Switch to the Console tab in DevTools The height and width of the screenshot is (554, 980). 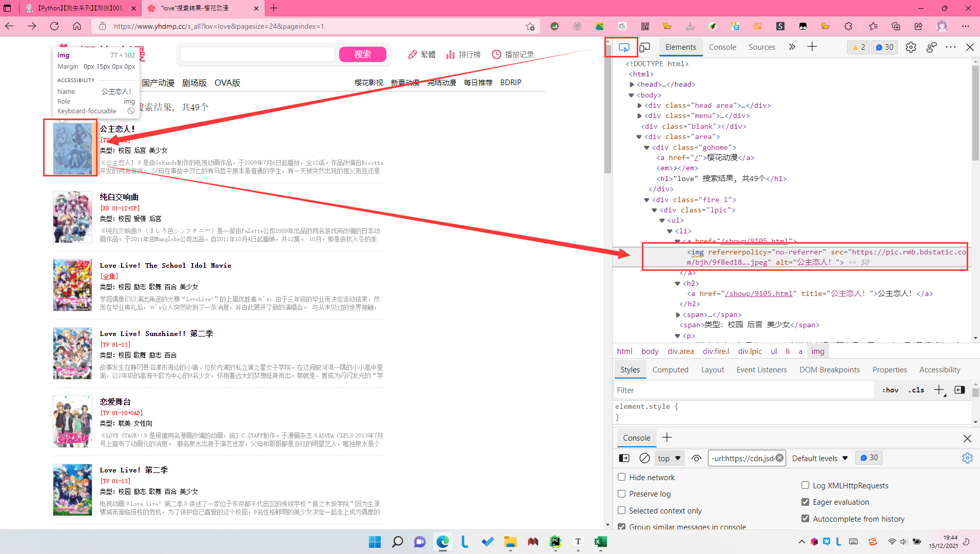(x=722, y=47)
